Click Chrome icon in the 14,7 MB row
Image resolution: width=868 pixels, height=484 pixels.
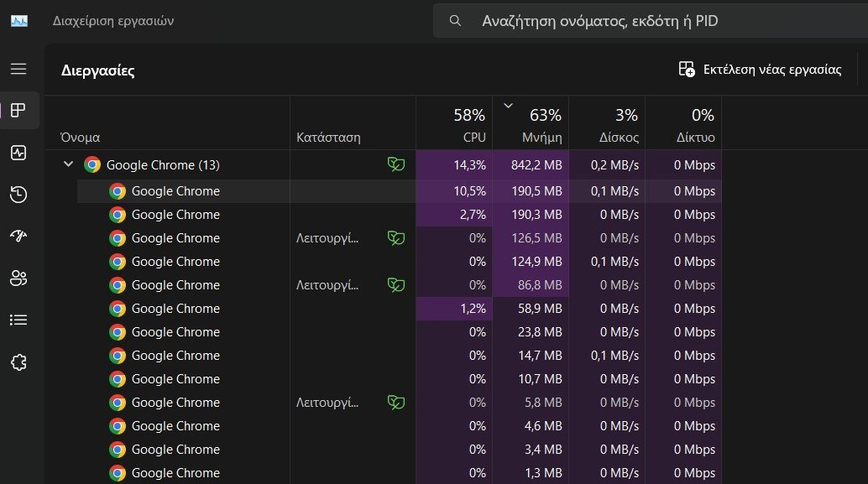[118, 356]
